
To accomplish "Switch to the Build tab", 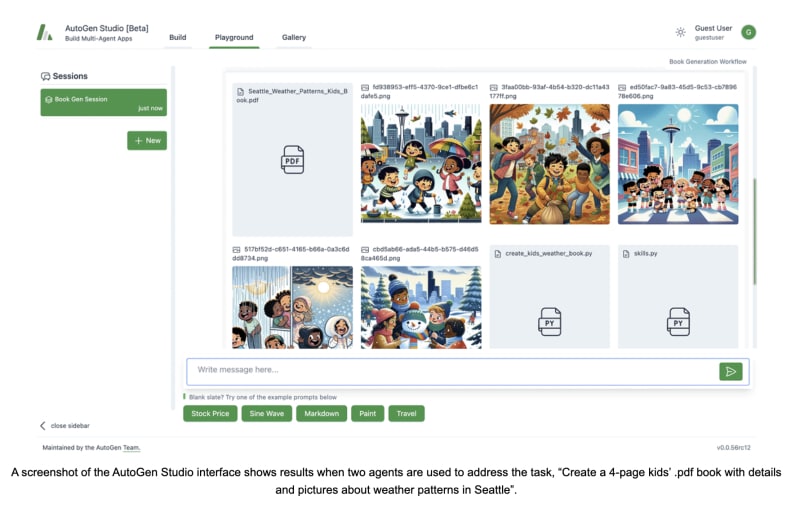I will (x=177, y=37).
